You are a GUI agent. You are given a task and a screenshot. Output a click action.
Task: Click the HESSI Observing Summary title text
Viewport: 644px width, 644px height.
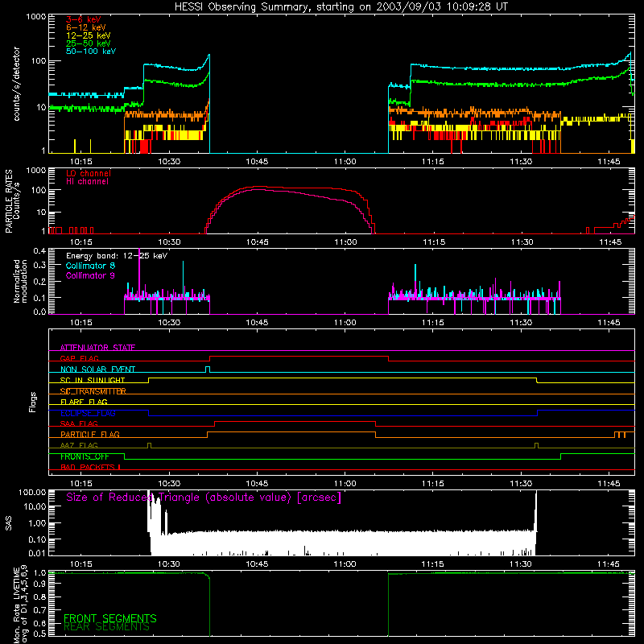(341, 7)
